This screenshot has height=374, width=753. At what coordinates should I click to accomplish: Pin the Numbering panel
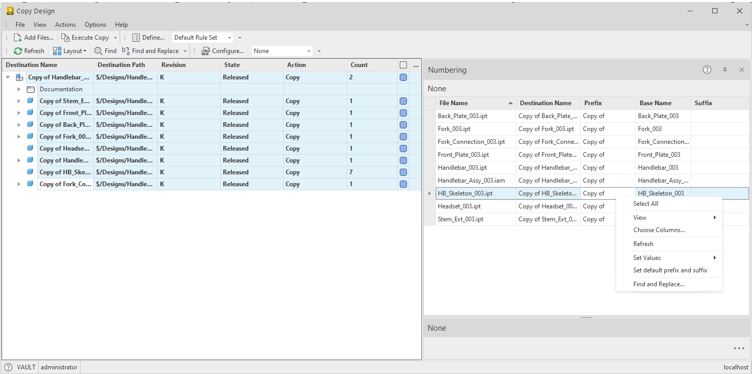[725, 70]
